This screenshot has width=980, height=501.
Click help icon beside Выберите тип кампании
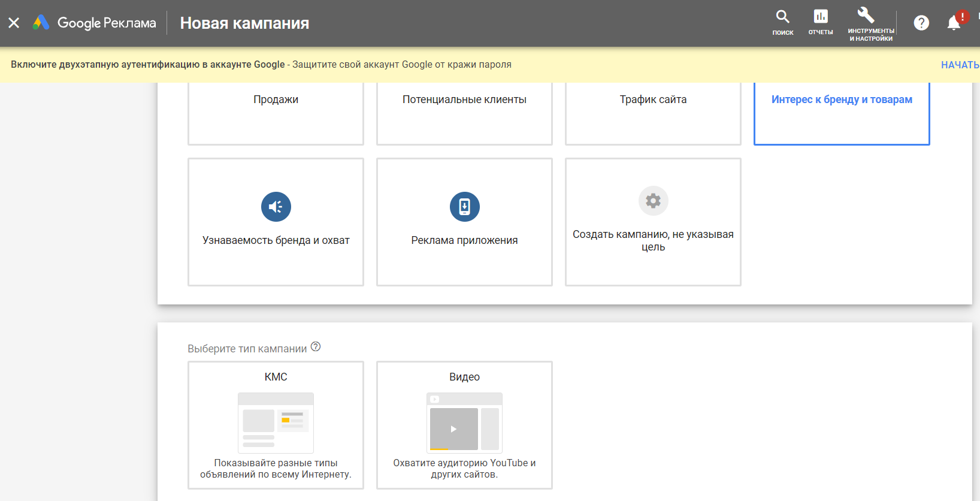316,347
